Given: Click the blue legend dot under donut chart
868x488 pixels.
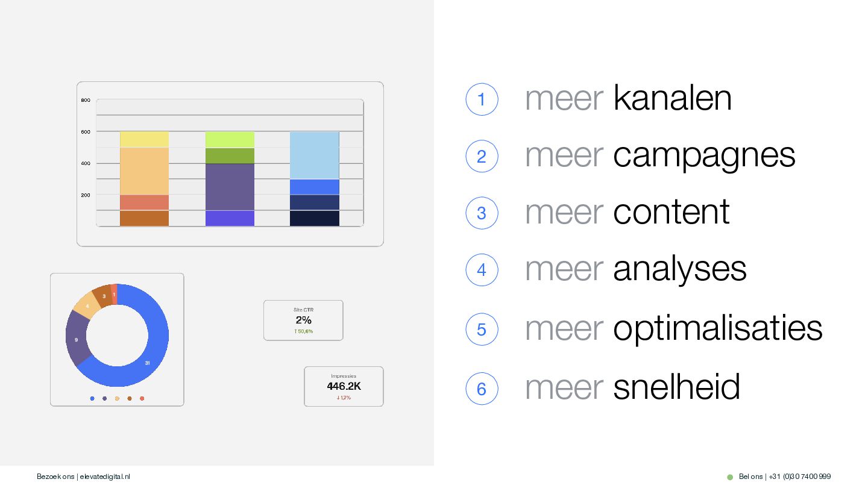Looking at the screenshot, I should 92,398.
